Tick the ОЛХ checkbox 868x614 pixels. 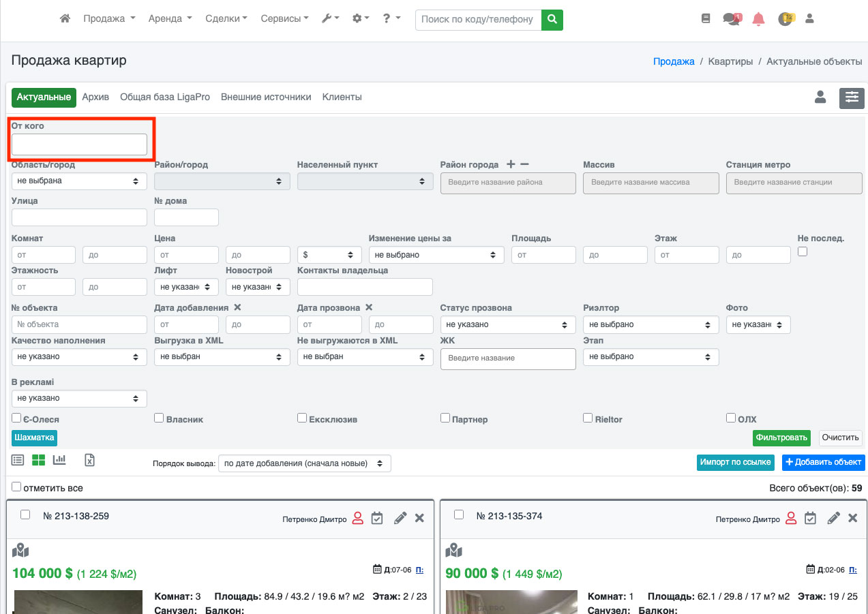731,418
